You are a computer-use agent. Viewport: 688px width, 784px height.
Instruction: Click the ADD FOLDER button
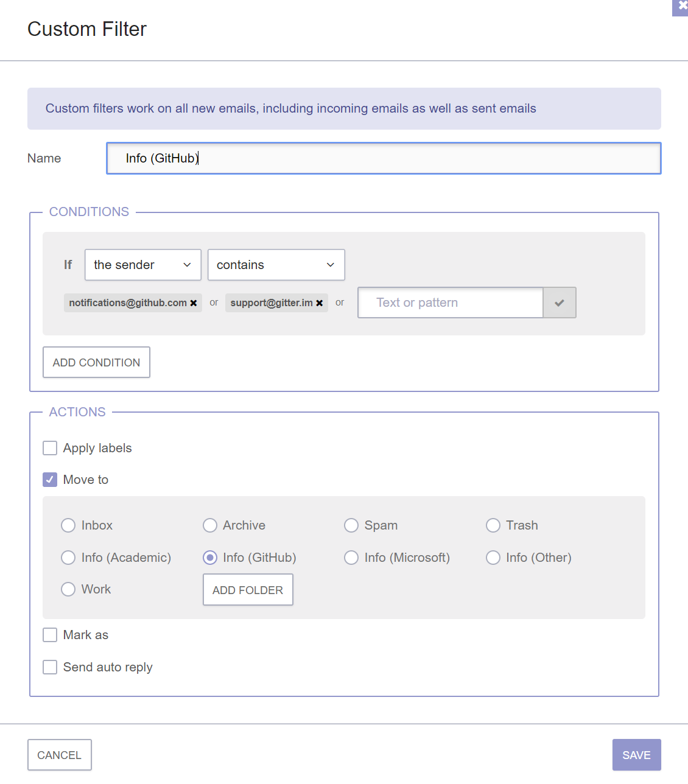pos(248,590)
